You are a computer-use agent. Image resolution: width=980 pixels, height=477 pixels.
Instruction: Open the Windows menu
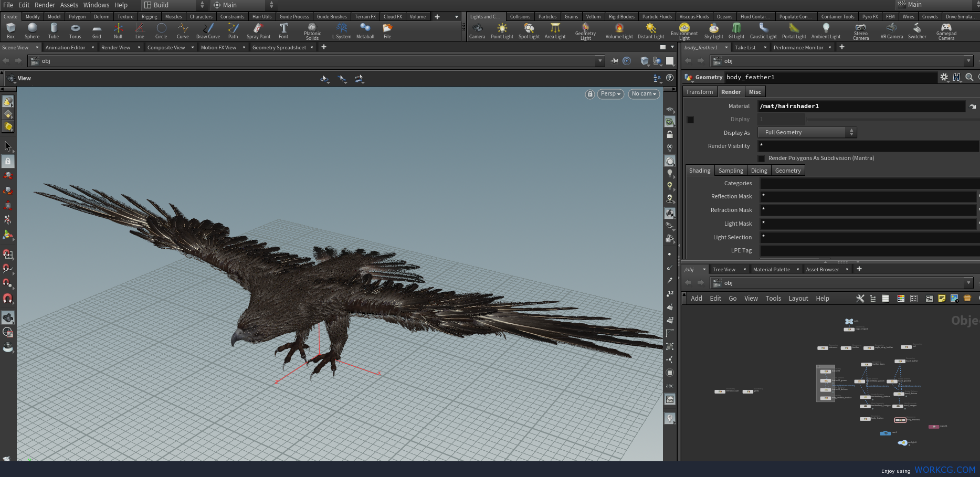click(x=96, y=5)
